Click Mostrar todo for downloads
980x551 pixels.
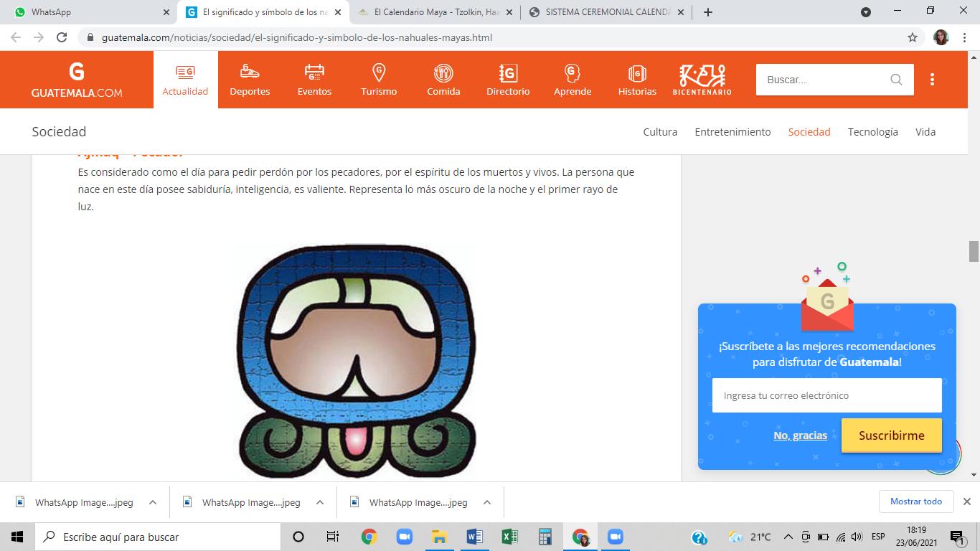coord(916,501)
